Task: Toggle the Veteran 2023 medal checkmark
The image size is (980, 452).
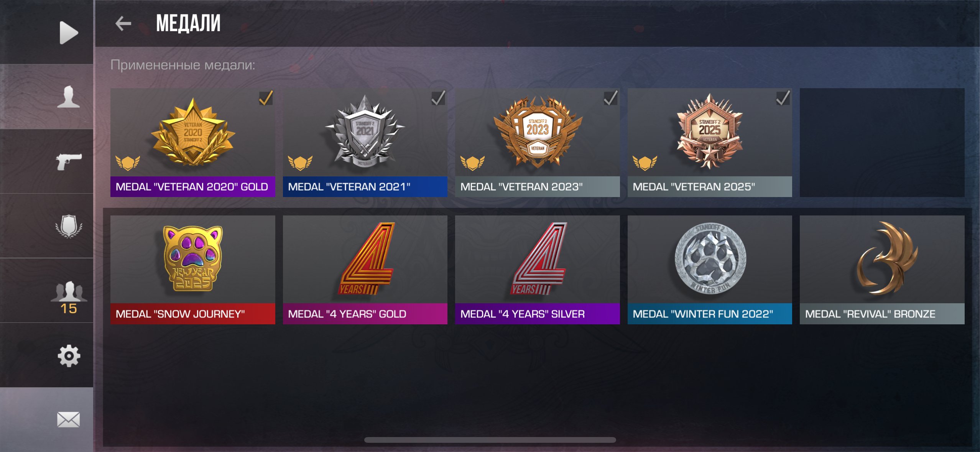Action: coord(610,98)
